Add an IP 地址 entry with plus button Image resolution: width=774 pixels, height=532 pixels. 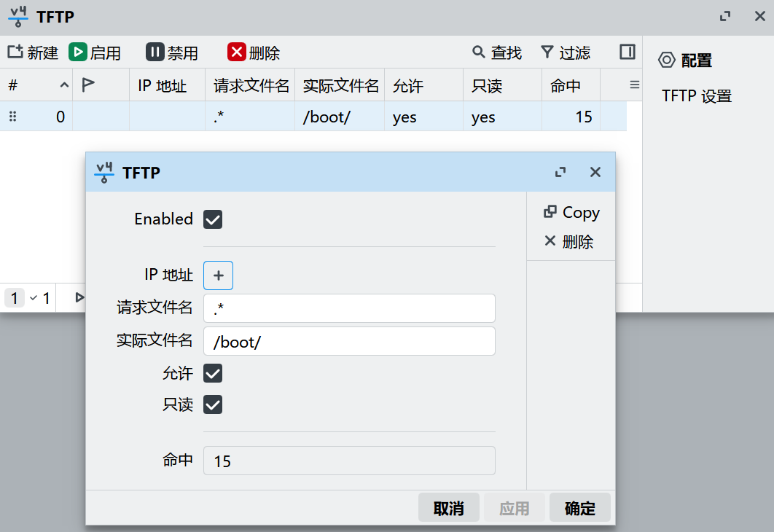click(x=218, y=275)
